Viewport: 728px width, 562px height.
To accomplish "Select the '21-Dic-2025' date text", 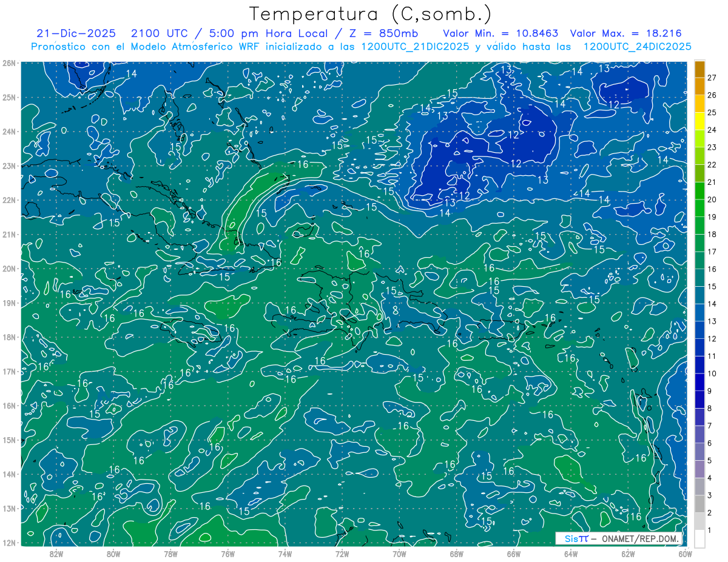I will coord(76,33).
